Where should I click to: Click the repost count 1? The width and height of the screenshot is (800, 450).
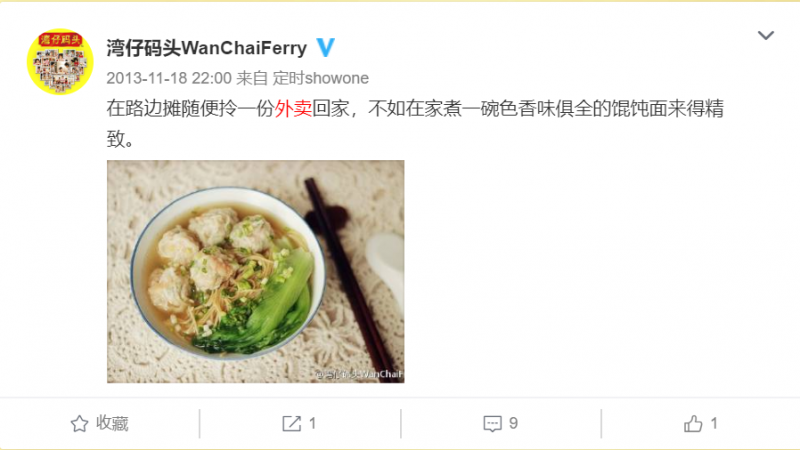pyautogui.click(x=312, y=423)
